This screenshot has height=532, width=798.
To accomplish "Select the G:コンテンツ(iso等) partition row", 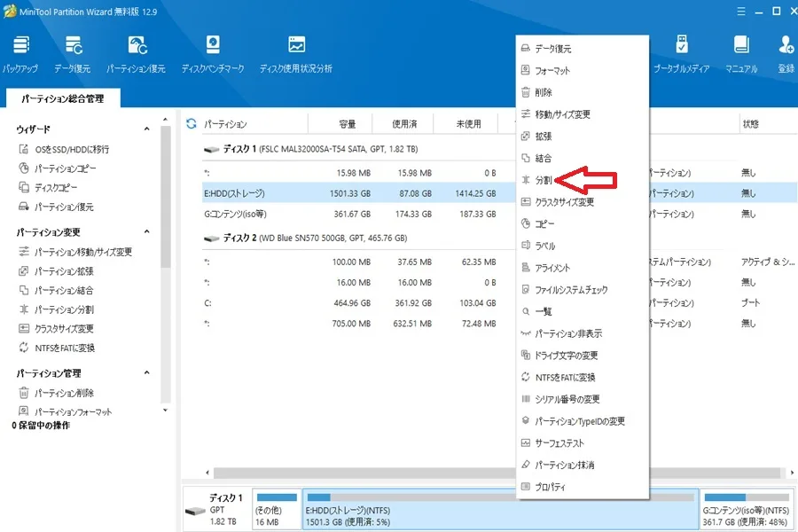I will 359,214.
